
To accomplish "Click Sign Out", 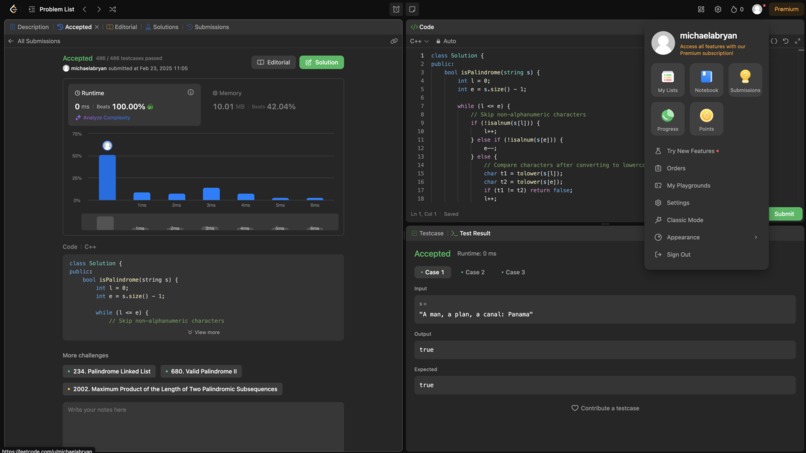I will coord(706,255).
